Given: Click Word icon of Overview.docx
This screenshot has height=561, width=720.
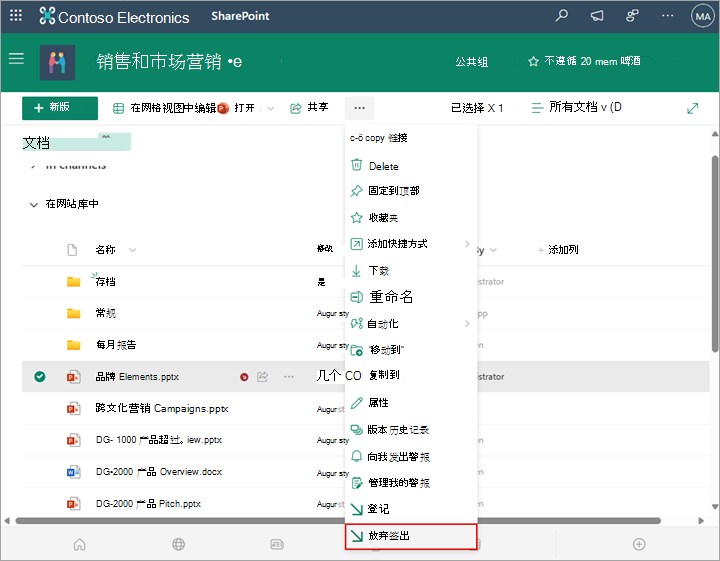Looking at the screenshot, I should (73, 471).
